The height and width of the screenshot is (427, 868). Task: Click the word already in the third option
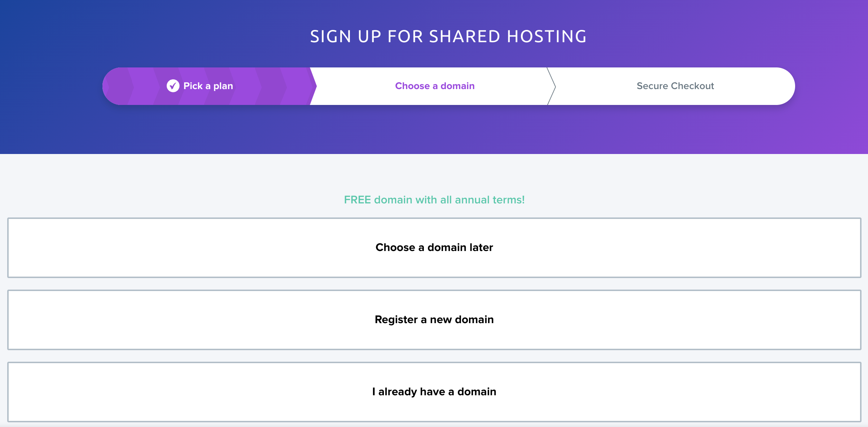click(x=398, y=392)
